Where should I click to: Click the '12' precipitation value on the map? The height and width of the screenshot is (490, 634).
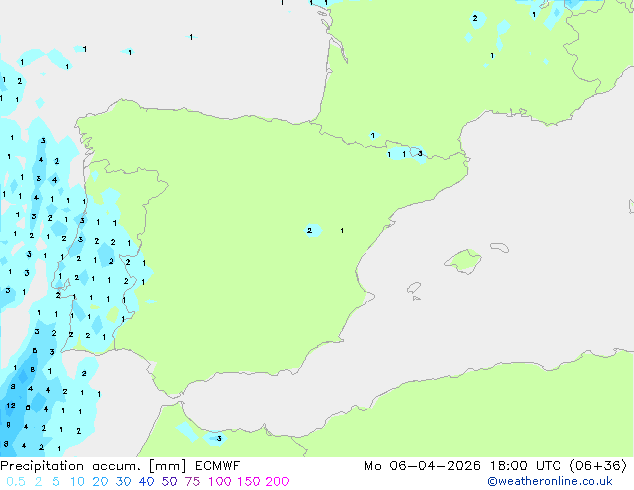pyautogui.click(x=11, y=405)
